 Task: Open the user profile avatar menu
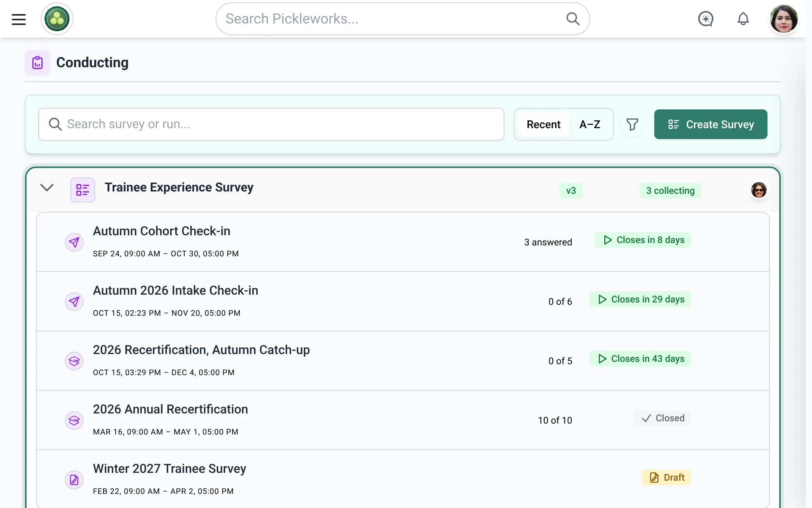784,19
